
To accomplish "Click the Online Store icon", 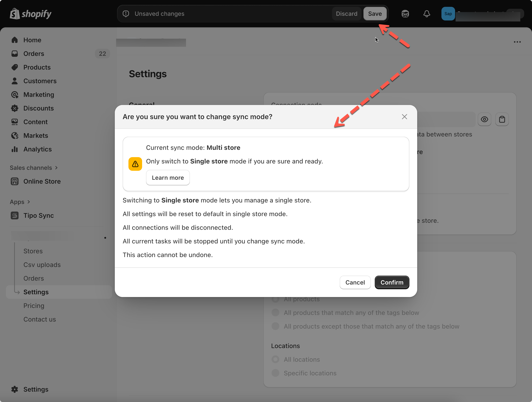I will [15, 181].
